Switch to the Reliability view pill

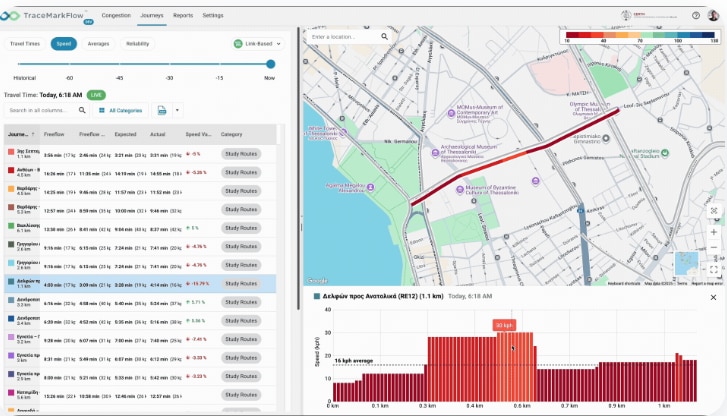tap(136, 44)
